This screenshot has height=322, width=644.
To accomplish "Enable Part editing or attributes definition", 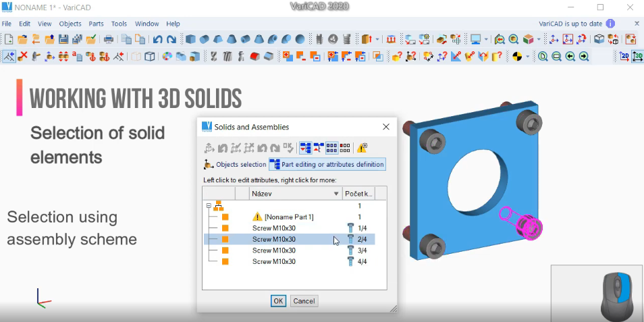I will [327, 164].
